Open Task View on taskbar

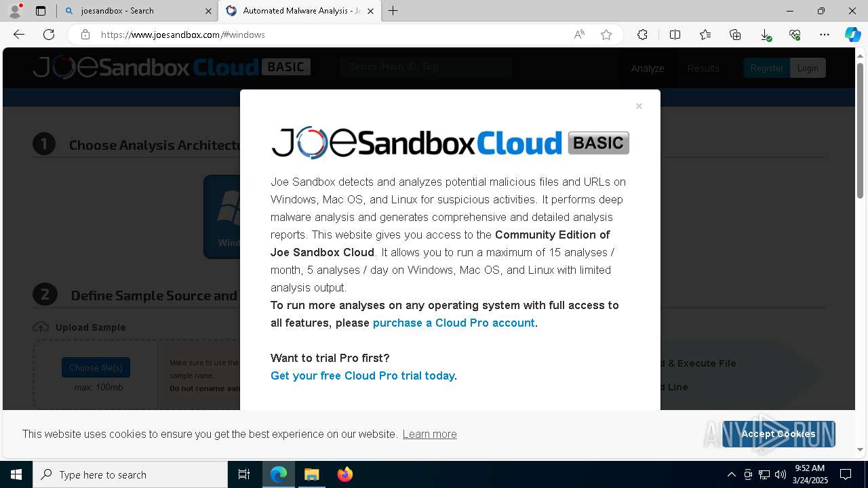click(244, 474)
